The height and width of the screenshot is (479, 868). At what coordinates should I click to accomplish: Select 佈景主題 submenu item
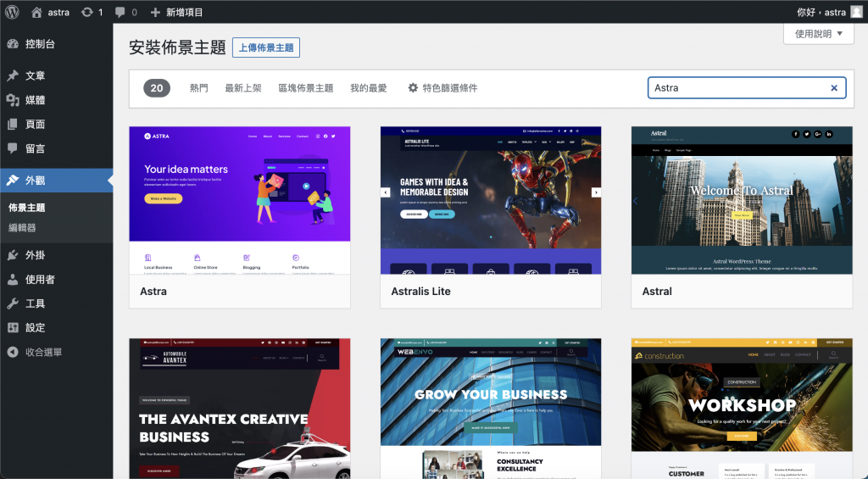point(27,208)
